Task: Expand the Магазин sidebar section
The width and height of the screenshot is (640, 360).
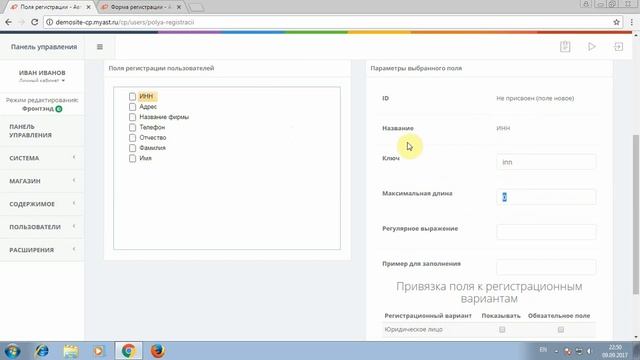Action: click(x=42, y=181)
